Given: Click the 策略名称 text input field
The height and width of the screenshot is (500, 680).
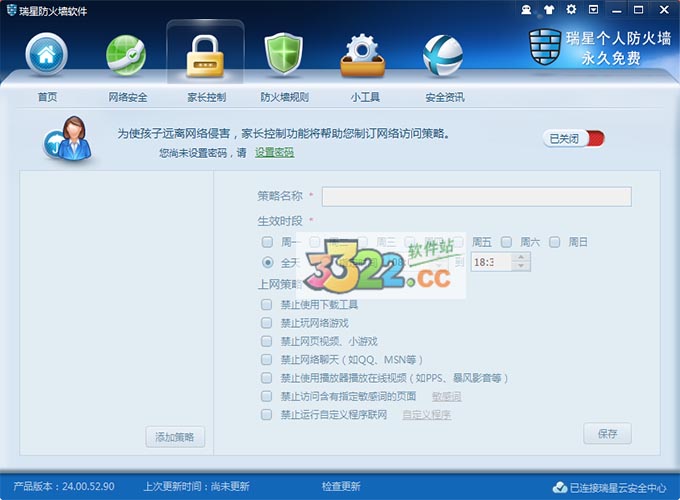Looking at the screenshot, I should coord(477,196).
